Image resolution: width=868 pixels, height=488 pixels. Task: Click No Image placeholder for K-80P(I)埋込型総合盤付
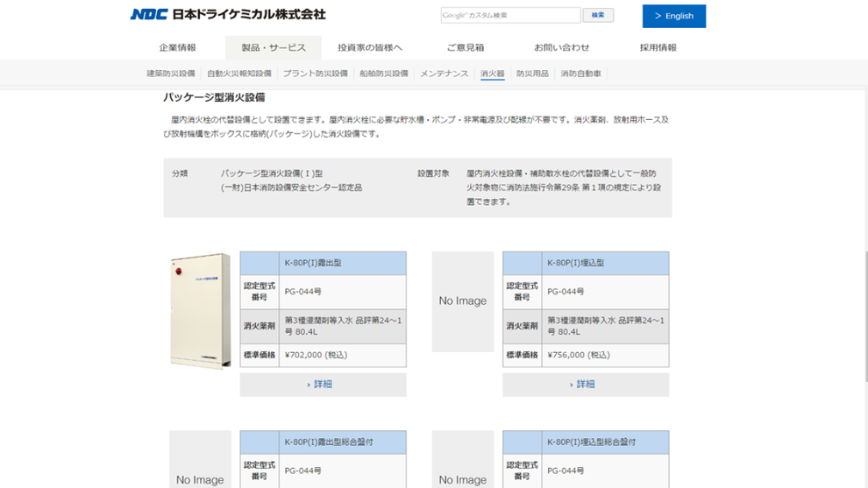point(463,460)
